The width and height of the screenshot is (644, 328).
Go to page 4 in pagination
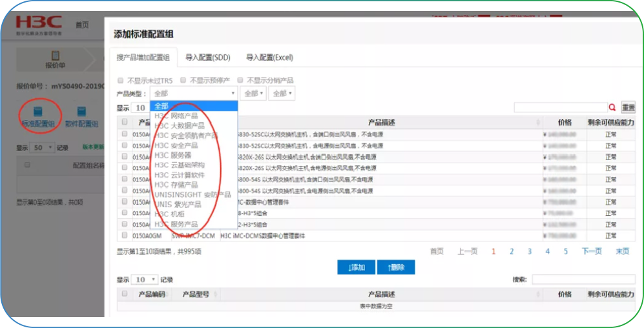coord(548,252)
